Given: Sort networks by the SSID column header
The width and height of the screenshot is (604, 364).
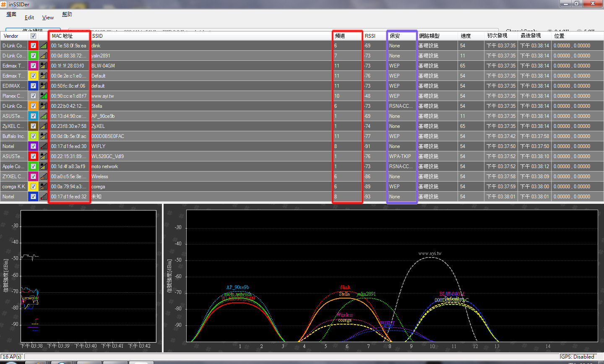Looking at the screenshot, I should pyautogui.click(x=211, y=36).
